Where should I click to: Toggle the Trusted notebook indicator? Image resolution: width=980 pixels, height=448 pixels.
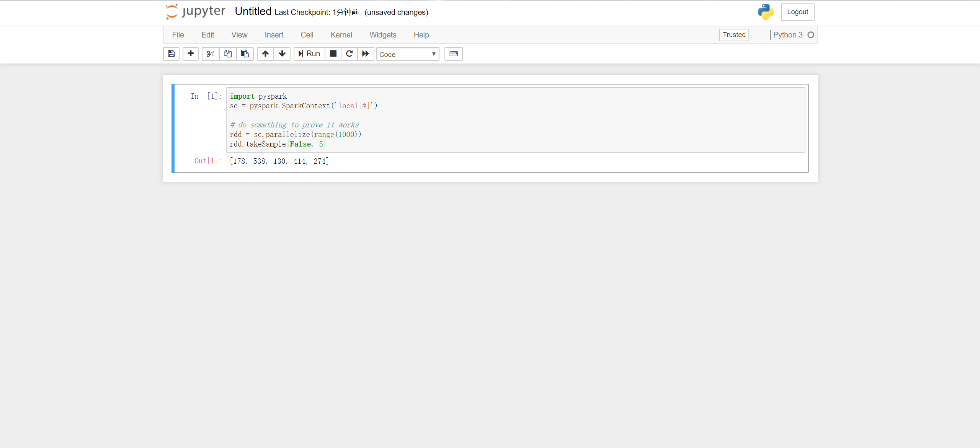coord(734,35)
